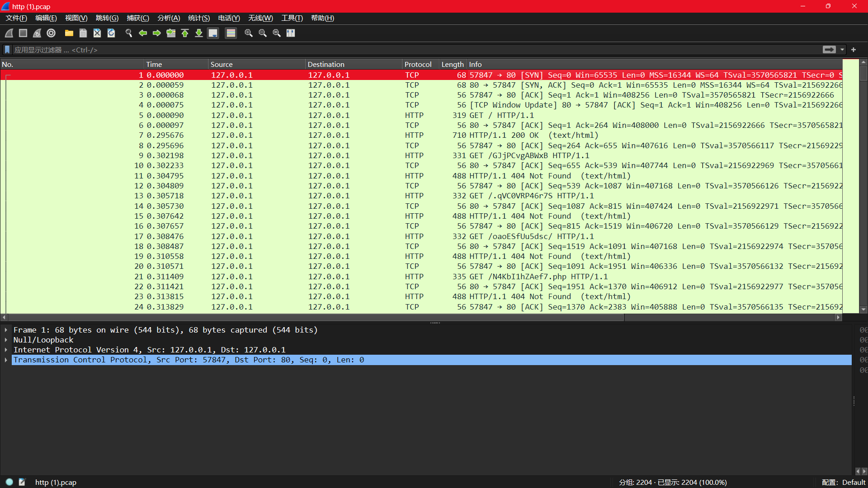Sort packets by the Destination column header
This screenshot has width=868, height=488.
click(354, 64)
